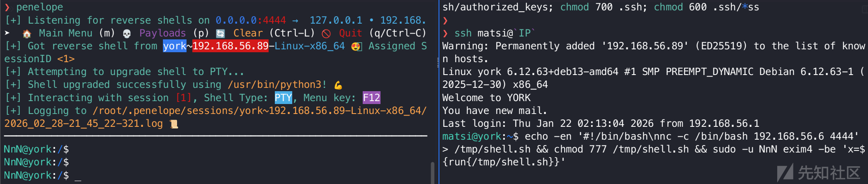Select the Payloads (p) option

[x=174, y=33]
